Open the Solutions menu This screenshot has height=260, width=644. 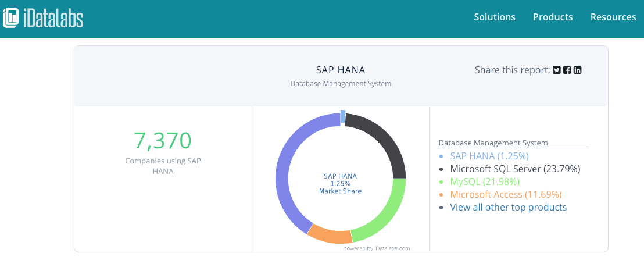click(x=495, y=17)
